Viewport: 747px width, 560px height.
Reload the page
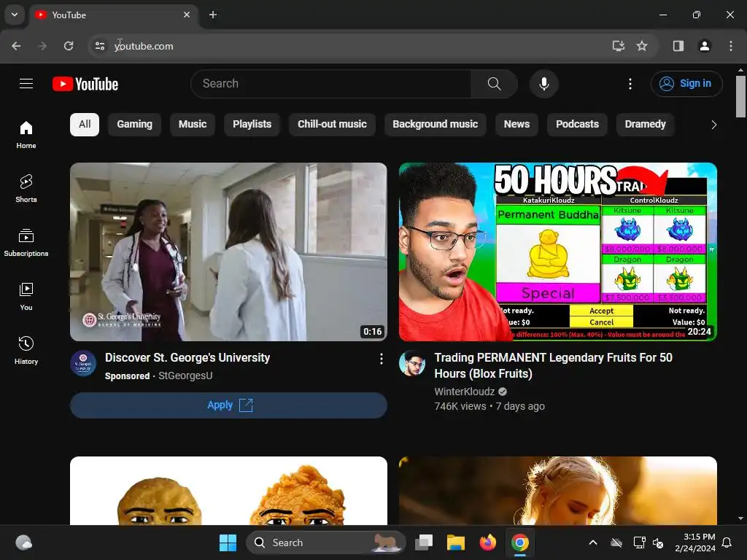[69, 46]
